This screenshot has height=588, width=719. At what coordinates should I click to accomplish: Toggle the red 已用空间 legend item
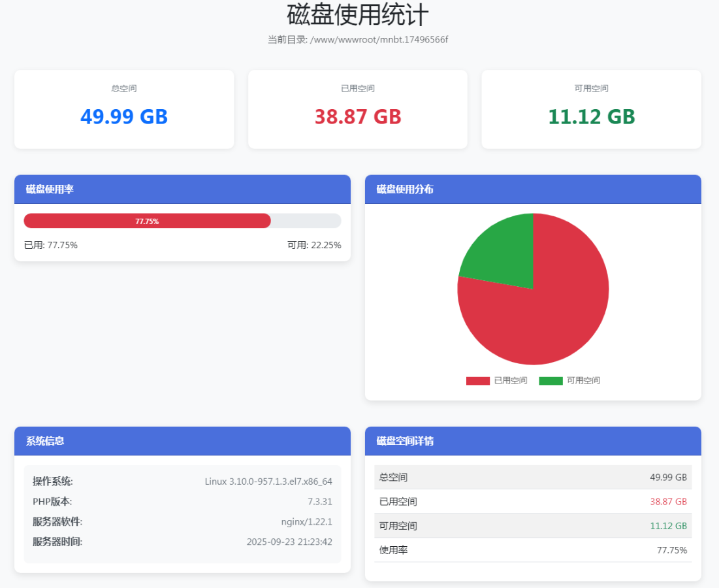pos(496,380)
